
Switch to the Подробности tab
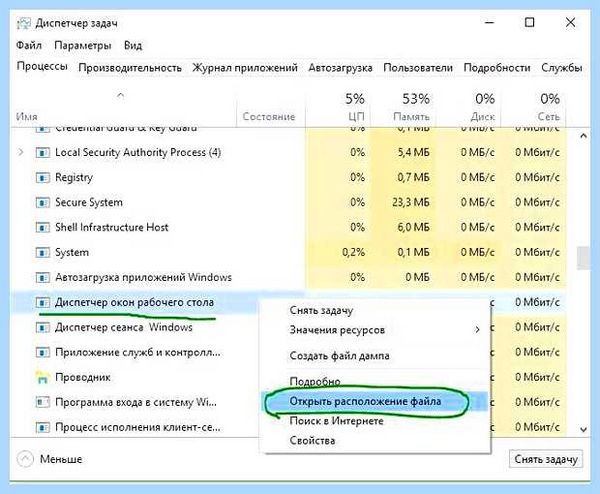pos(497,68)
